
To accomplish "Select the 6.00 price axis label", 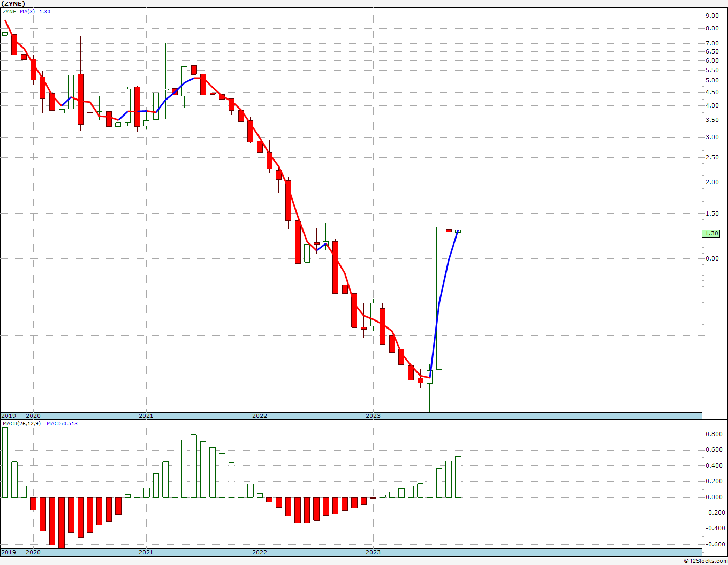I will (x=711, y=60).
